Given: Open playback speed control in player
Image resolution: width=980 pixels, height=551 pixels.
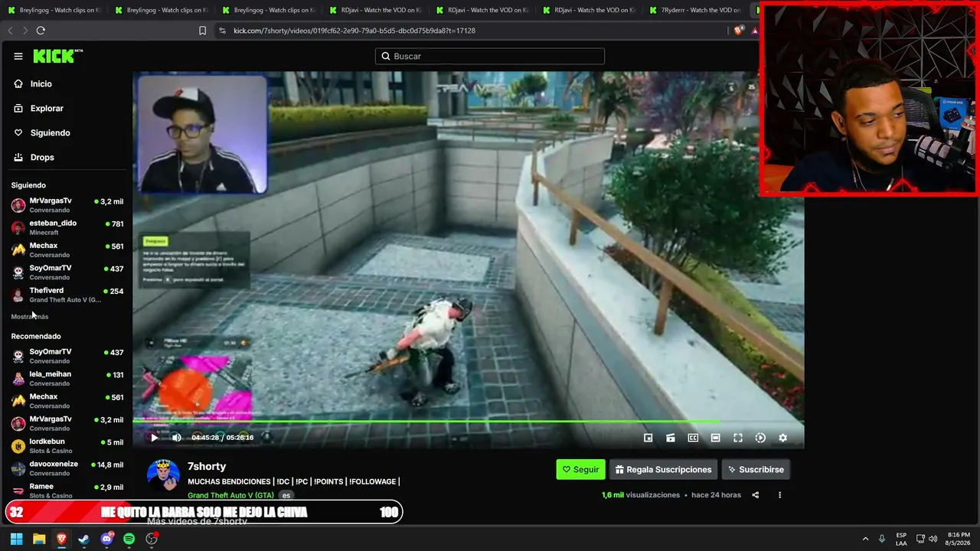Looking at the screenshot, I should coord(760,438).
